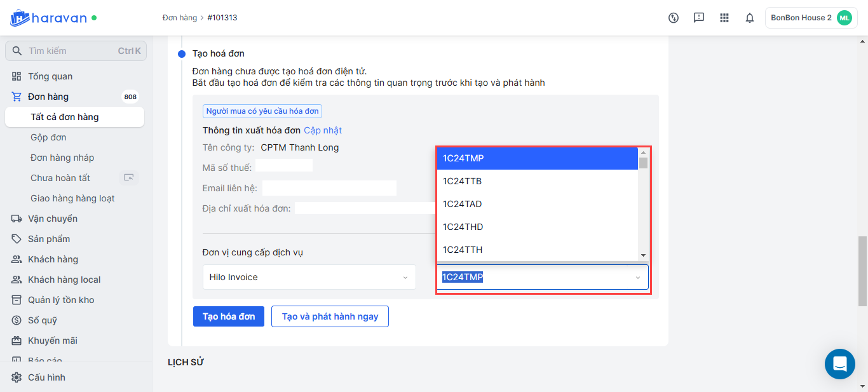Open the Hilo Invoice provider dropdown

click(309, 277)
